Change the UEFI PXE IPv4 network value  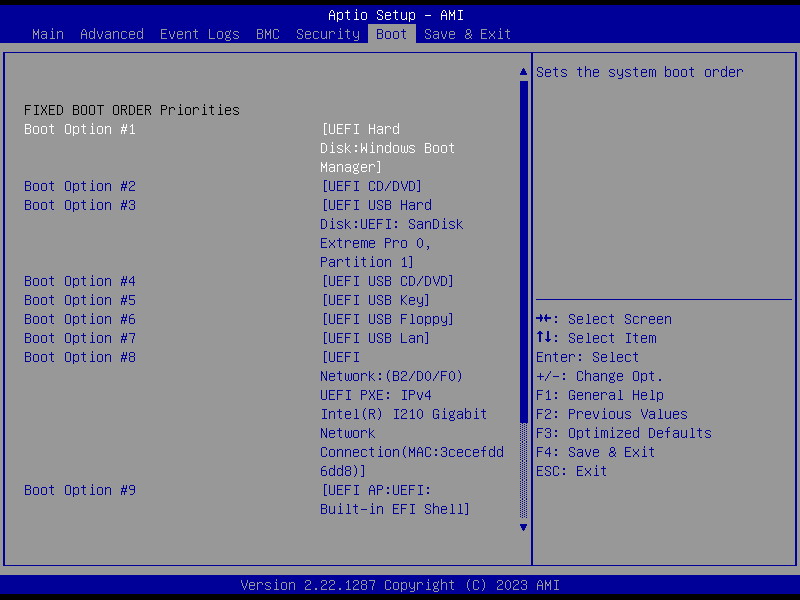click(x=412, y=414)
